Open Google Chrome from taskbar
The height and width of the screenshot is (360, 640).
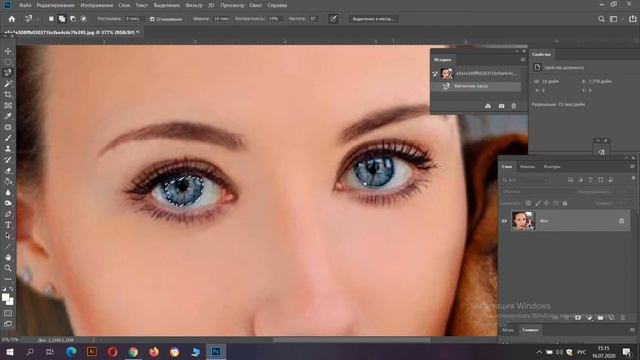point(133,351)
